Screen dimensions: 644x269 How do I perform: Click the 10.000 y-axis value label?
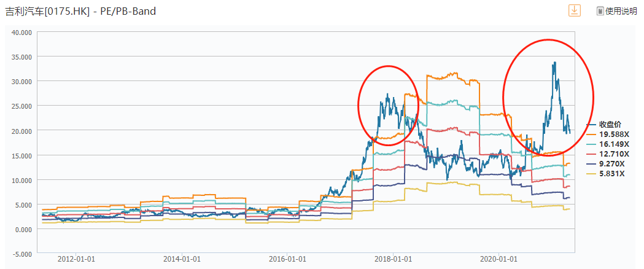click(21, 180)
